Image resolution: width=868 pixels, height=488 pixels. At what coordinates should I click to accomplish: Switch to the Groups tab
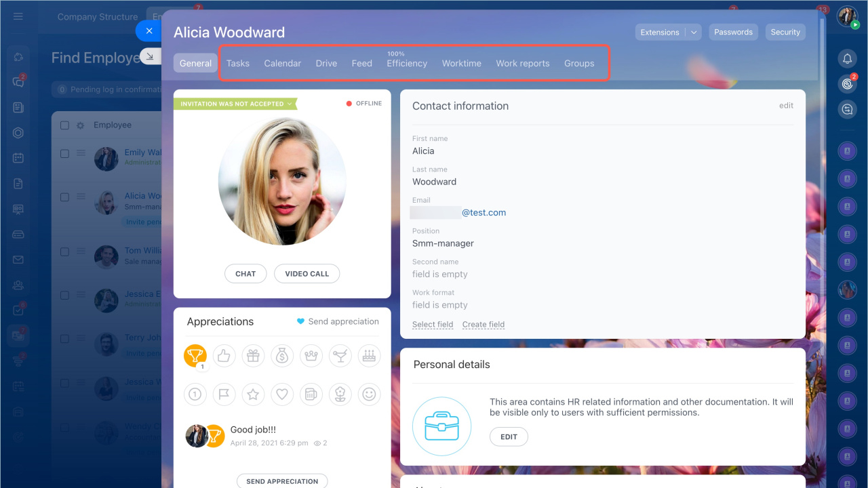579,63
